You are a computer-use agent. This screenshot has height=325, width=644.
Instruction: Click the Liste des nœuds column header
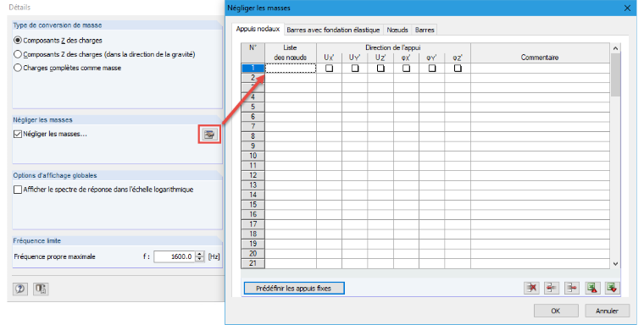(x=291, y=52)
